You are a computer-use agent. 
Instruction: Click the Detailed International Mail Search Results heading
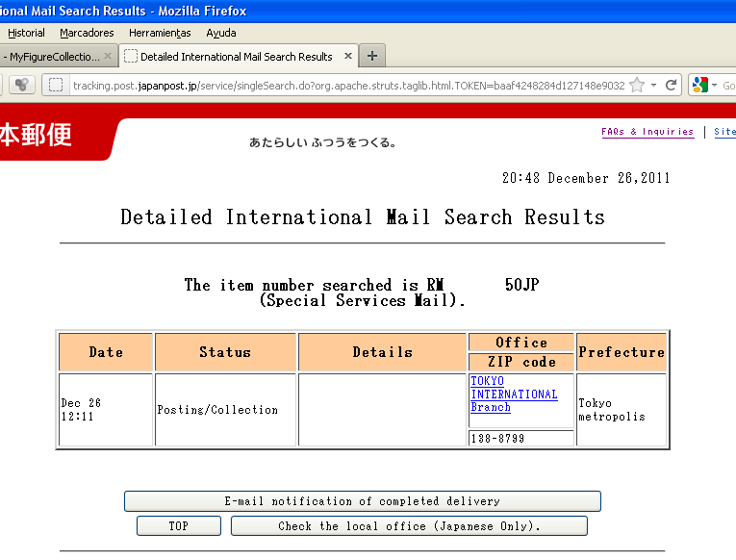pos(363,216)
